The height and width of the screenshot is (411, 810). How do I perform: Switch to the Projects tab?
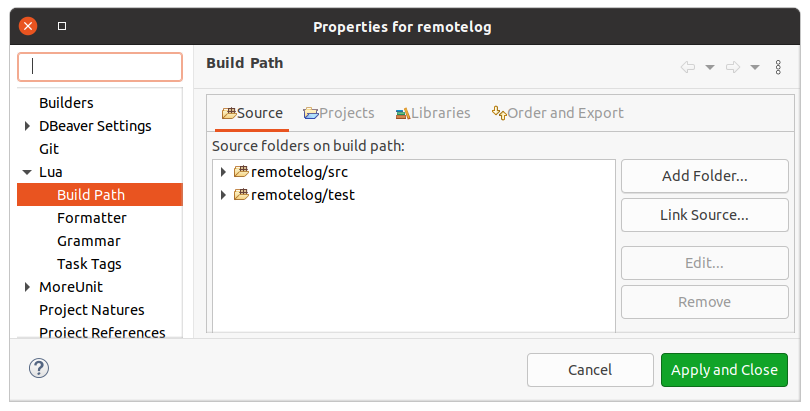(x=339, y=113)
